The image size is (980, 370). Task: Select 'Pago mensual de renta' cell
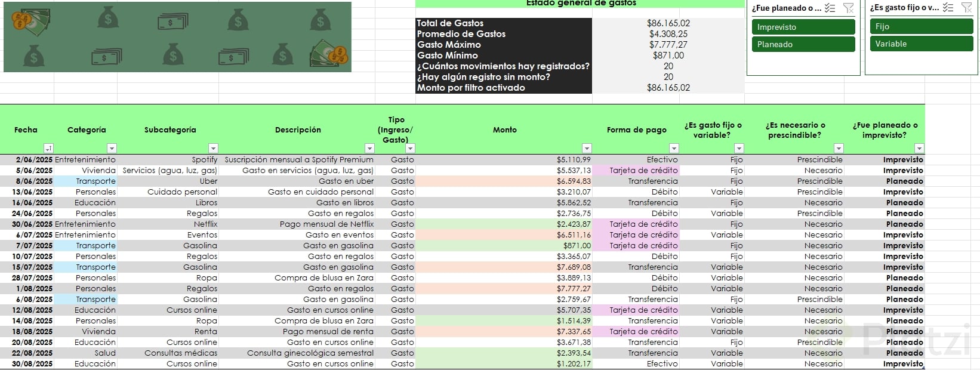[297, 331]
